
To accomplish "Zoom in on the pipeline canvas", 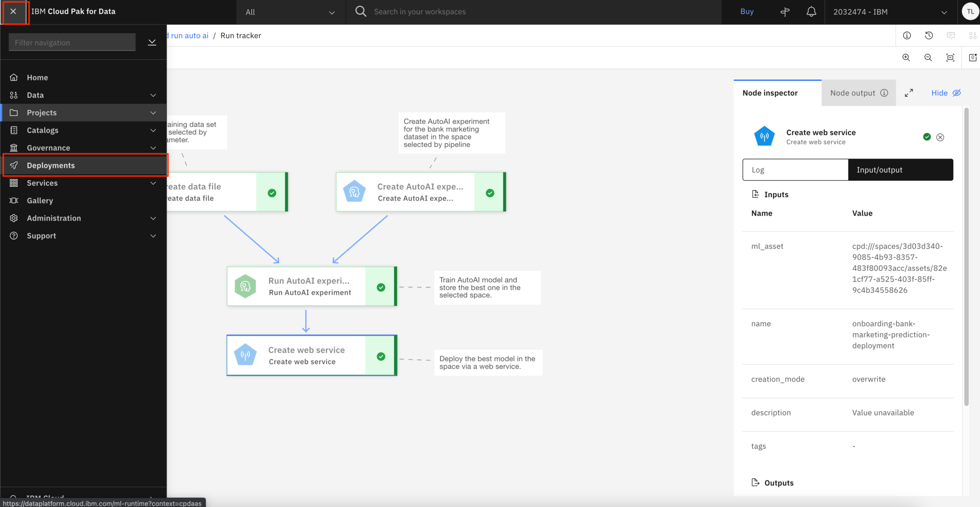I will tap(906, 57).
